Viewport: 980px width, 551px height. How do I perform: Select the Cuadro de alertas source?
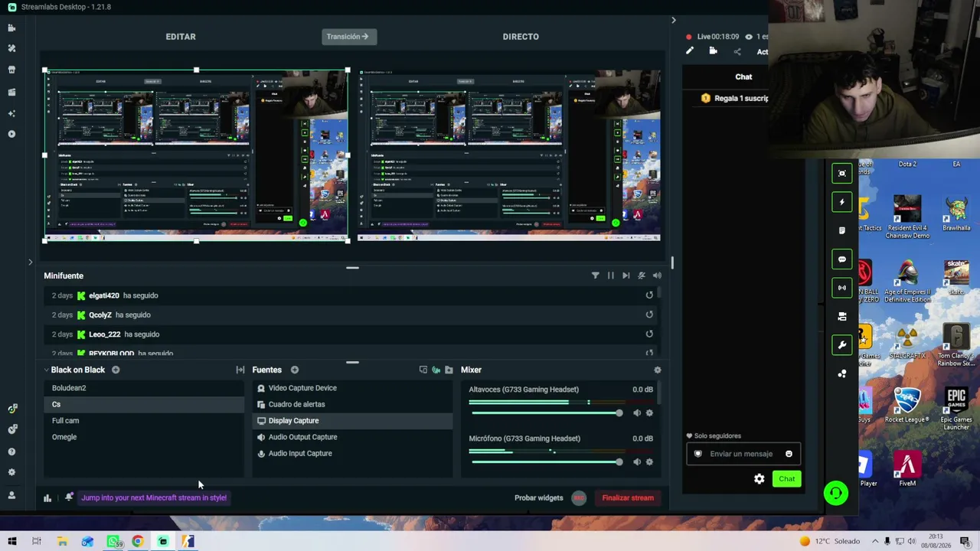(352, 404)
